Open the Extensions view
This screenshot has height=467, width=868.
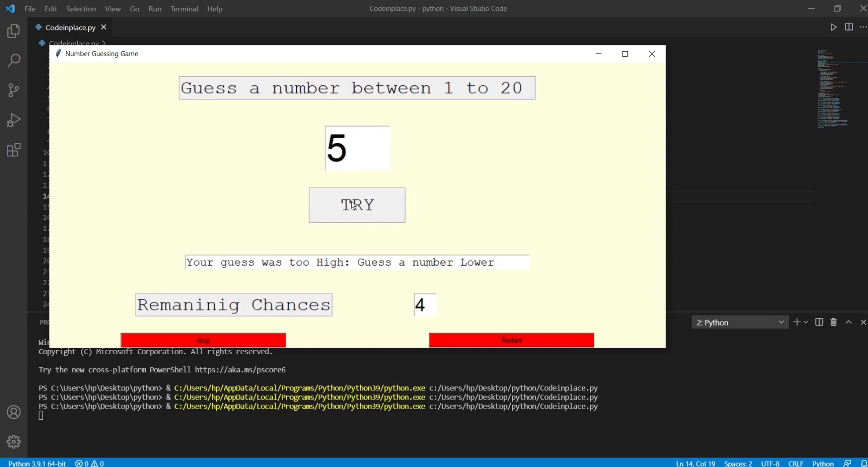tap(14, 150)
